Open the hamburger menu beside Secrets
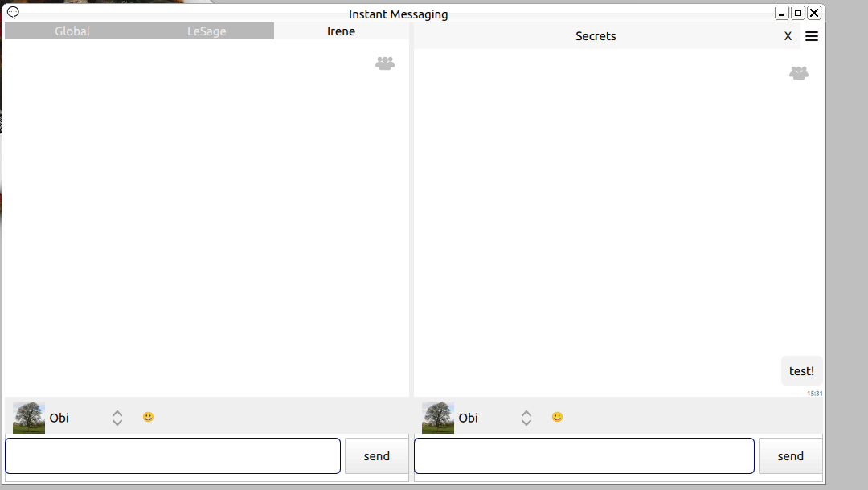 coord(812,36)
